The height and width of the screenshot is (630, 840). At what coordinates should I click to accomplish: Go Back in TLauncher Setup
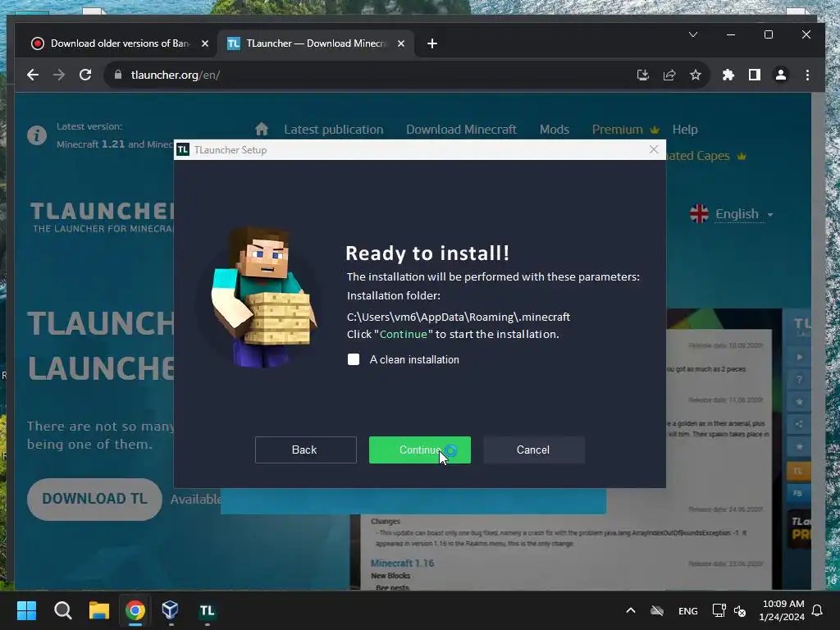tap(305, 450)
